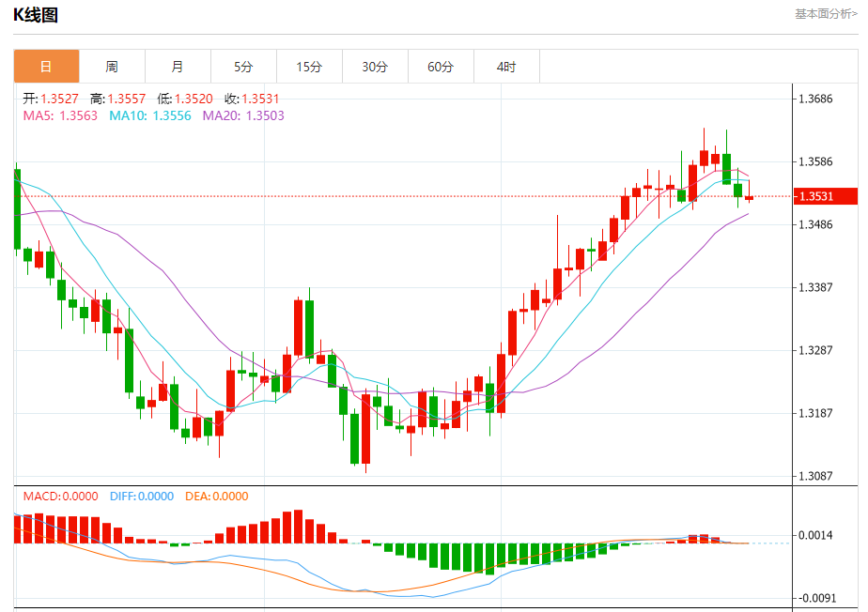The image size is (868, 612).
Task: Click the 收:1.3531 close value
Action: 252,99
